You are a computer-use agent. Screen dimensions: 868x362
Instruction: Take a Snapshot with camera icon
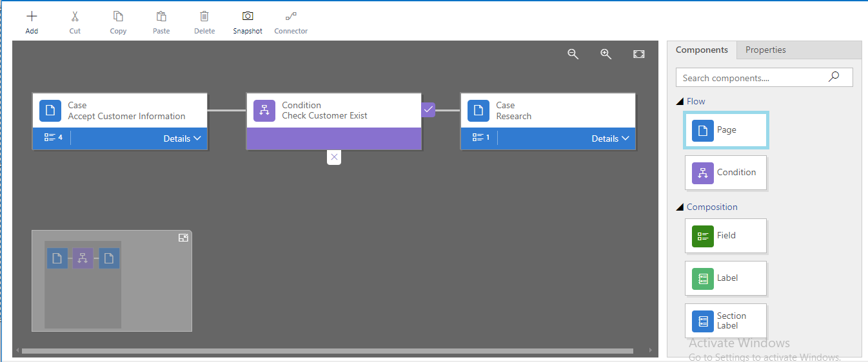pos(248,17)
